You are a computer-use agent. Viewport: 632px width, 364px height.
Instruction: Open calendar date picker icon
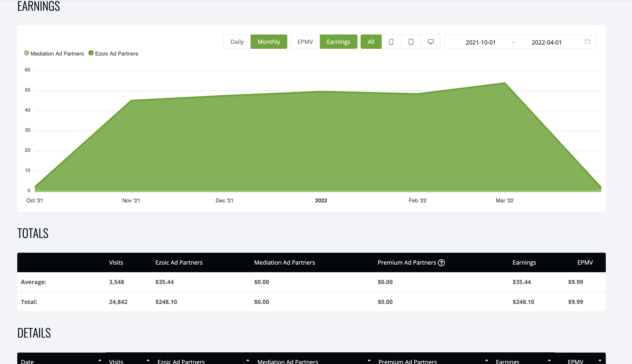coord(587,41)
